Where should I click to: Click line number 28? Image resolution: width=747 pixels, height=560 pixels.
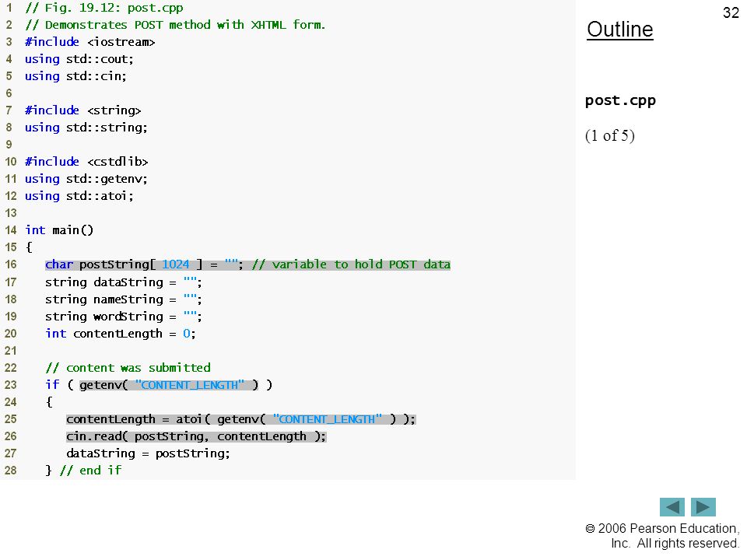coord(10,471)
